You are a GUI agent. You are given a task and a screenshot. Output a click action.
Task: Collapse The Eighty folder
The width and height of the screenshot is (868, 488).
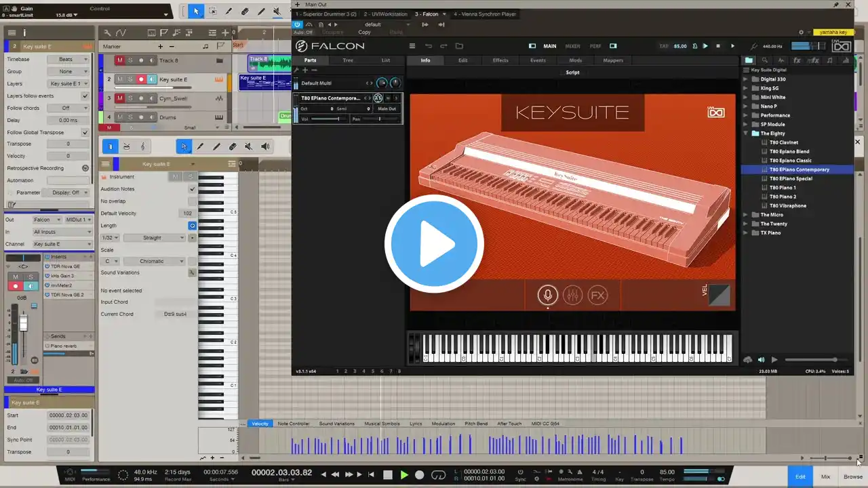tap(747, 134)
